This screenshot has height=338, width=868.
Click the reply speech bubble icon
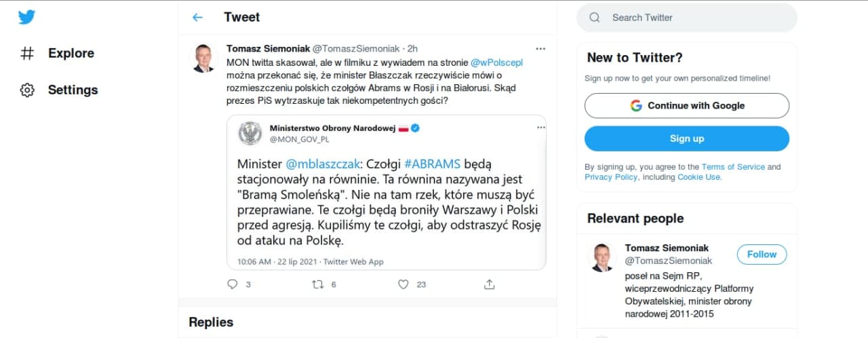(x=233, y=284)
